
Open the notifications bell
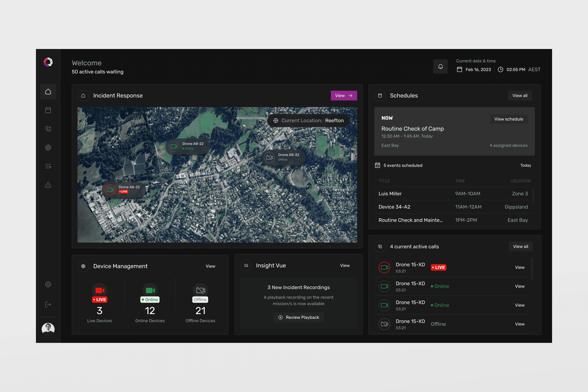click(x=440, y=67)
